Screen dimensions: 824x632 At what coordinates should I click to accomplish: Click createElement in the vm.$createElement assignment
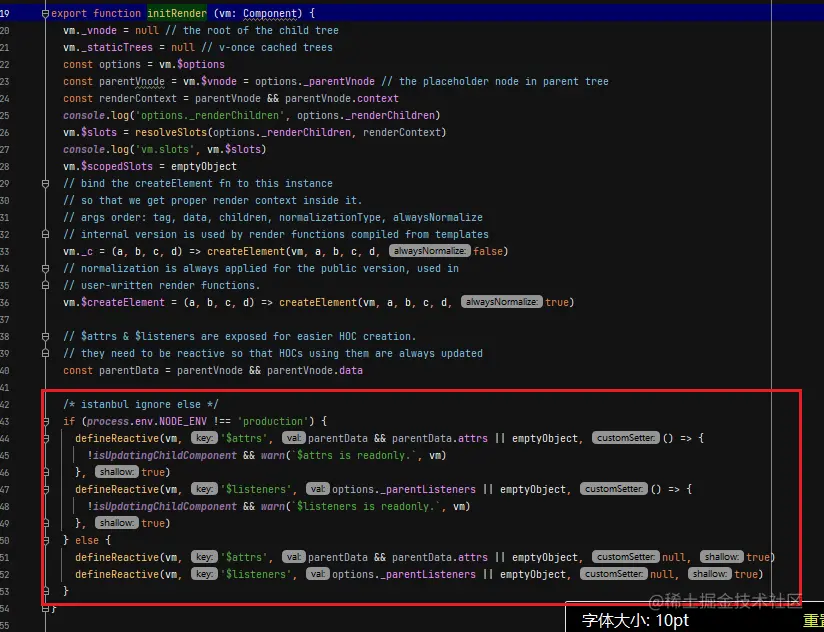[318, 302]
